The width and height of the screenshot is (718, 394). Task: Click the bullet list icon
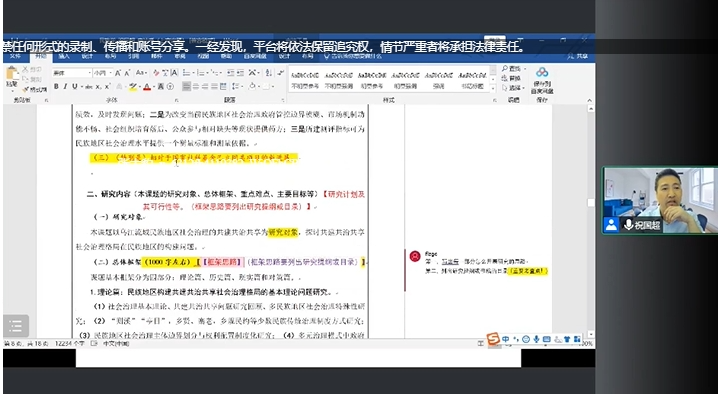pos(187,73)
